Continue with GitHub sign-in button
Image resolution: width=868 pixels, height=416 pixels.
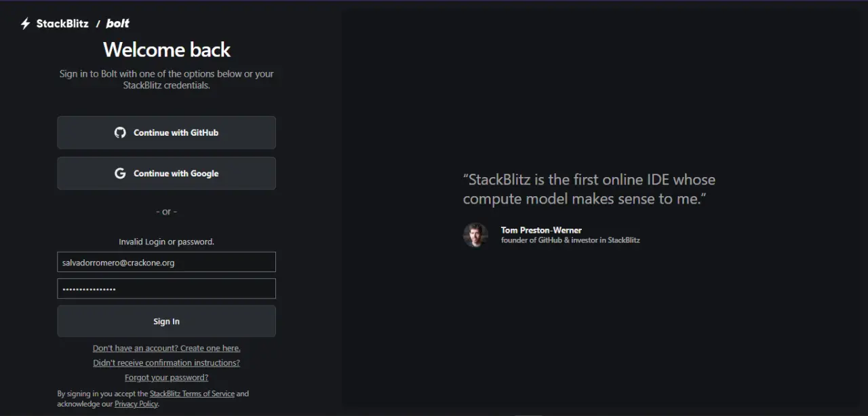click(x=166, y=132)
